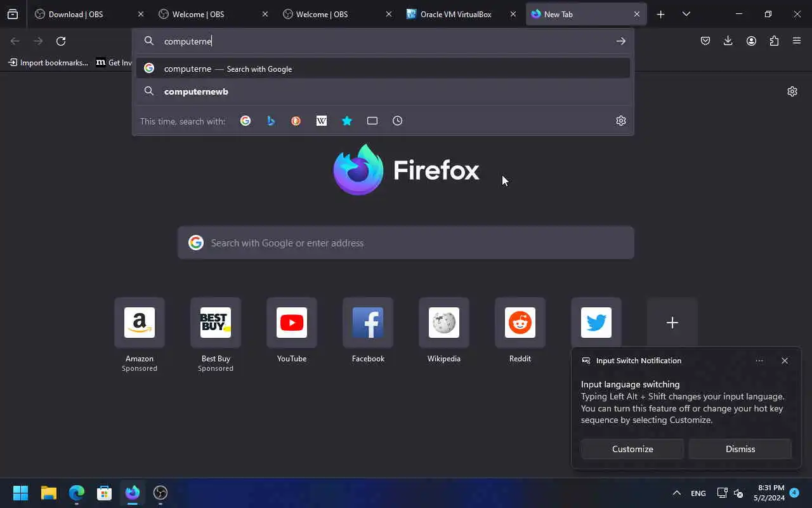This screenshot has width=812, height=508.
Task: Open New Tab personalize gear icon
Action: click(792, 91)
